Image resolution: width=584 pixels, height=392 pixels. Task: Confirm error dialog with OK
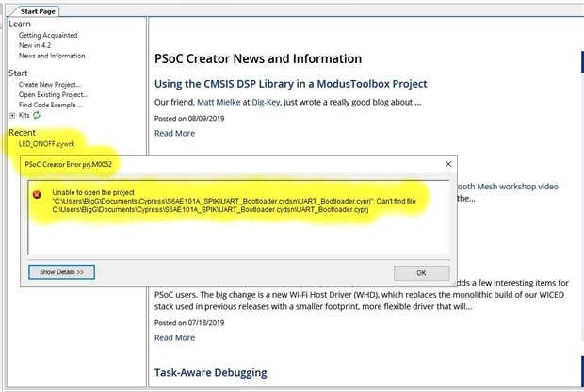coord(421,272)
